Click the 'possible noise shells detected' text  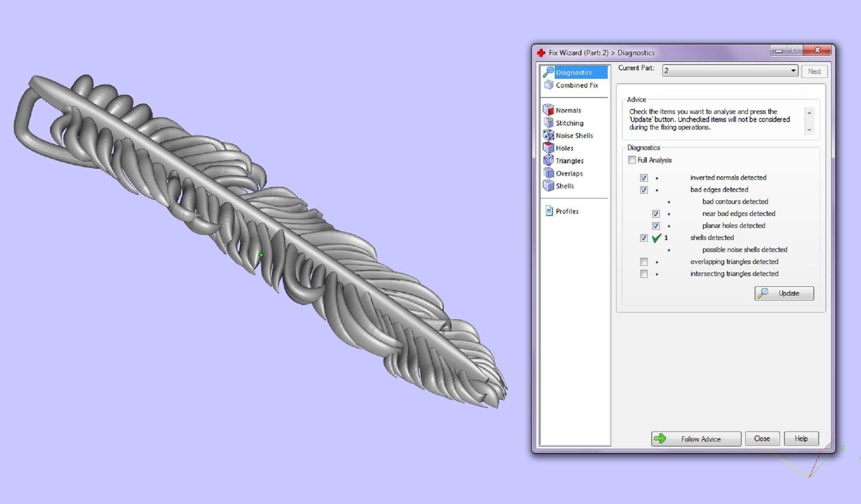(744, 250)
